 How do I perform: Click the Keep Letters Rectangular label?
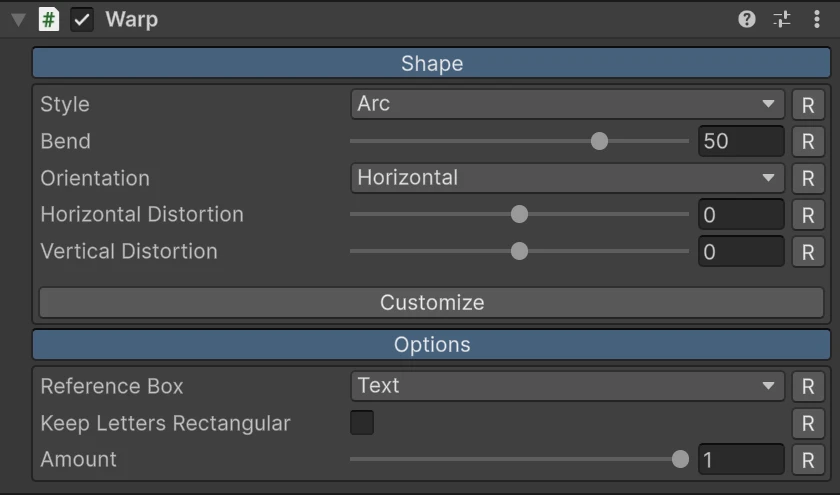(x=166, y=423)
